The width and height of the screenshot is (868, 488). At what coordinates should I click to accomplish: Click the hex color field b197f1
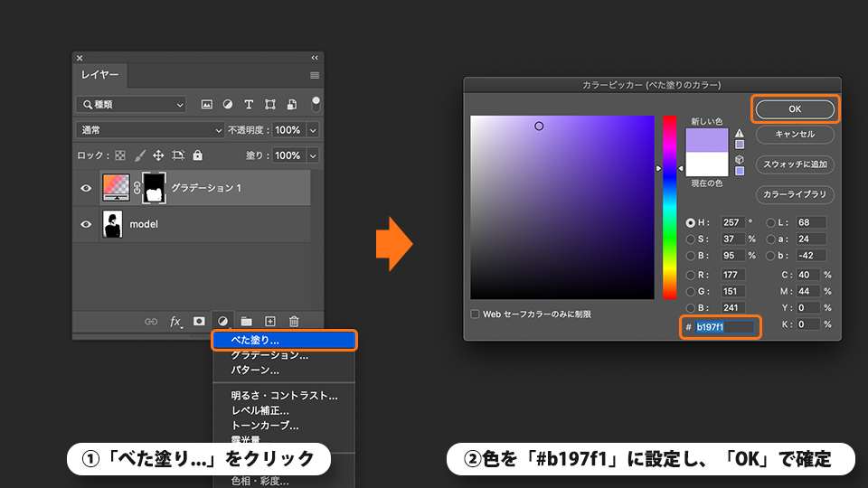(724, 327)
